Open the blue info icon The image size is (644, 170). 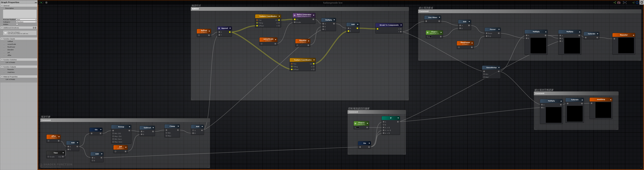637,2
